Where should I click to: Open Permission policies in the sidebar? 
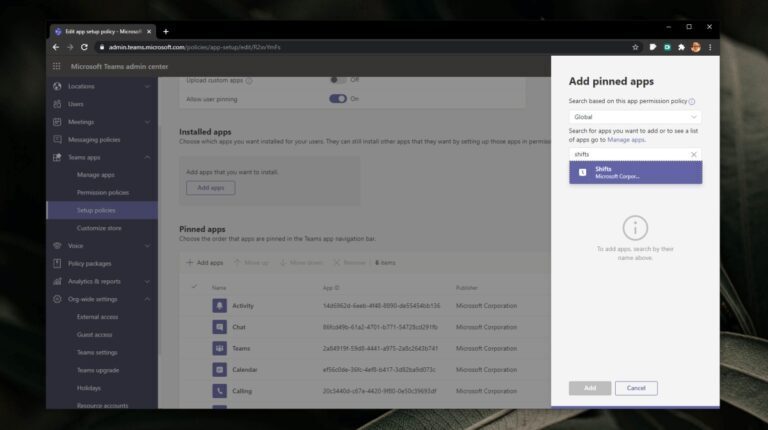pyautogui.click(x=103, y=192)
